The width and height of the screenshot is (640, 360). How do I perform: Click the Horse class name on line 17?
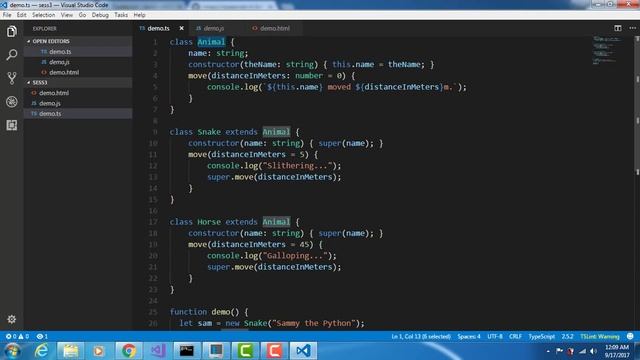tap(209, 222)
